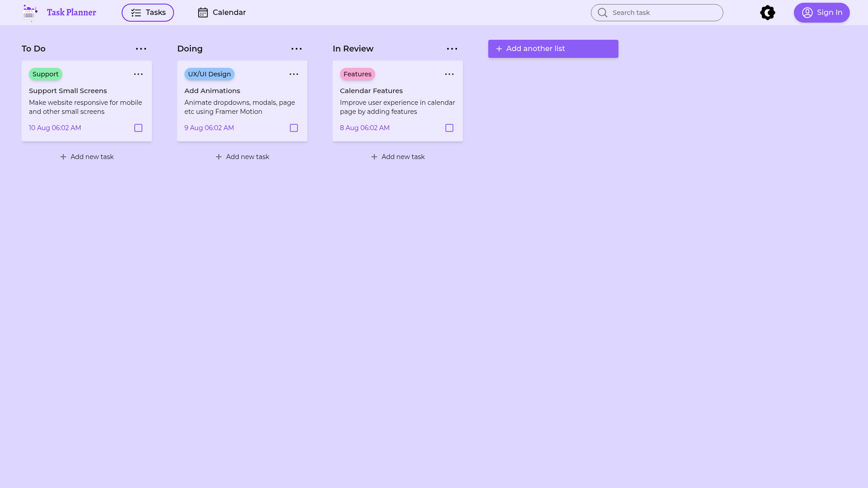Image resolution: width=868 pixels, height=488 pixels.
Task: Click the Task Planner title text
Action: click(71, 13)
